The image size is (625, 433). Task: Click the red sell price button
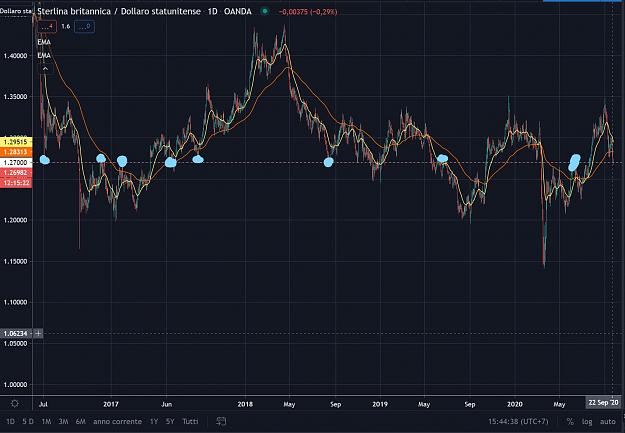point(47,26)
